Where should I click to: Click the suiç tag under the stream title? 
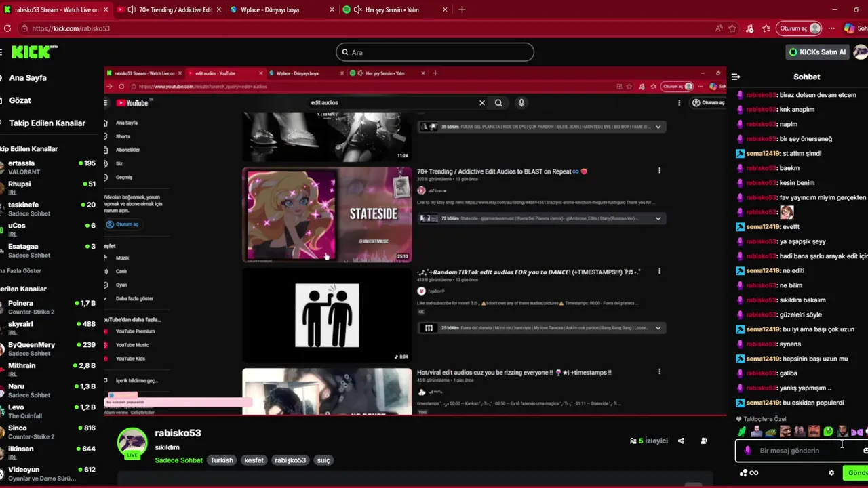click(323, 460)
